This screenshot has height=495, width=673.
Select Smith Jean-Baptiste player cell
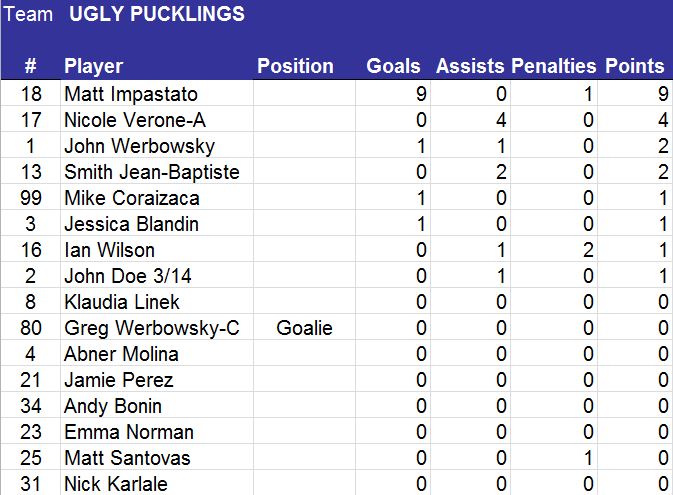coord(151,172)
